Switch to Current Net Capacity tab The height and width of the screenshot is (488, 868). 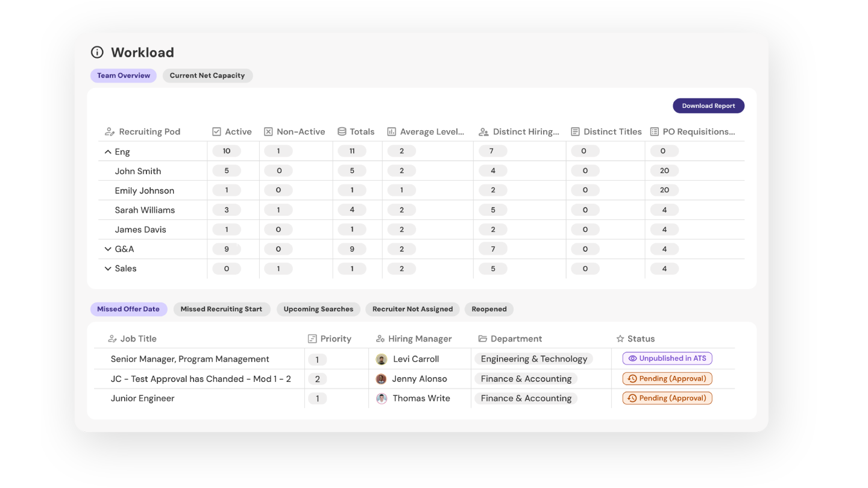[207, 76]
